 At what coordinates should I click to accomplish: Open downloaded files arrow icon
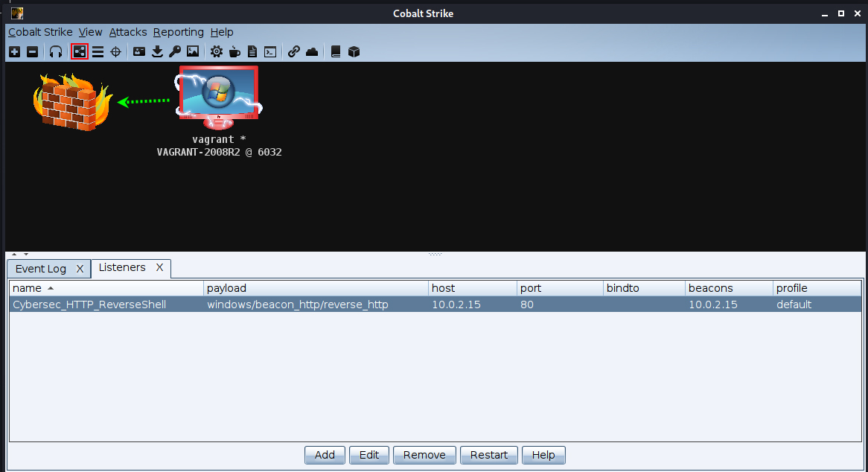coord(157,51)
